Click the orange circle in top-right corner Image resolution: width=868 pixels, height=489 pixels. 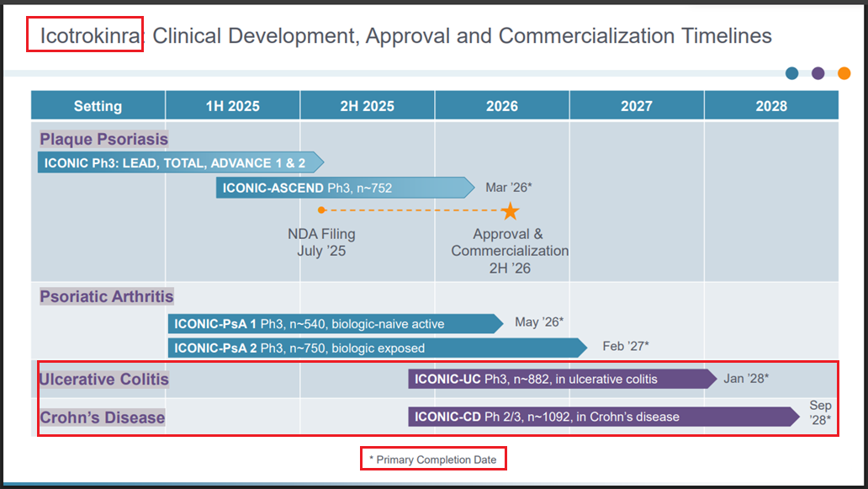(x=844, y=73)
